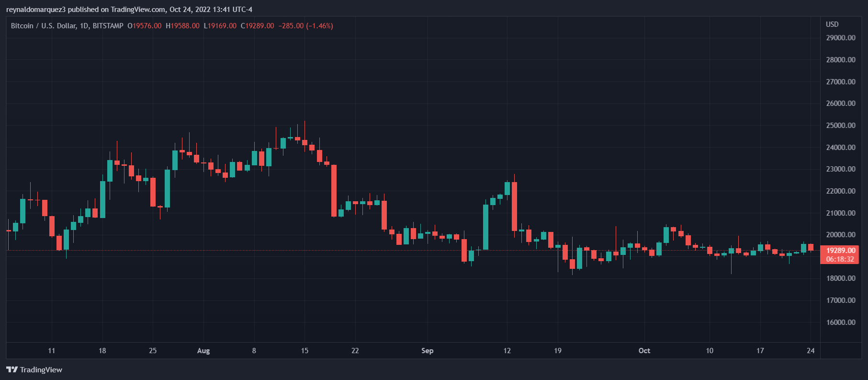Click the USD currency label on price axis

pos(832,24)
